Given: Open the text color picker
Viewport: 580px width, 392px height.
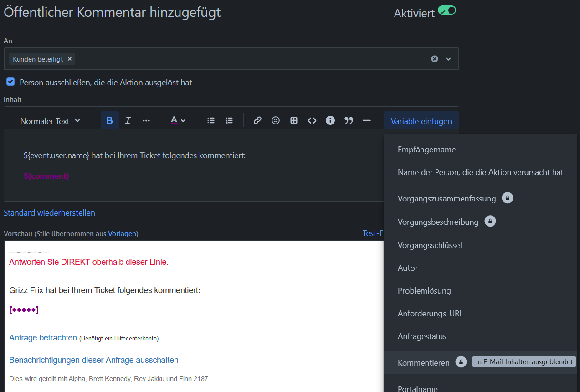Looking at the screenshot, I should point(178,120).
